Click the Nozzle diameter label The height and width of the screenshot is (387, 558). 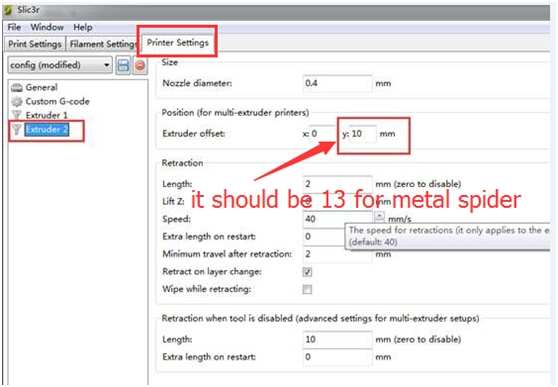197,83
